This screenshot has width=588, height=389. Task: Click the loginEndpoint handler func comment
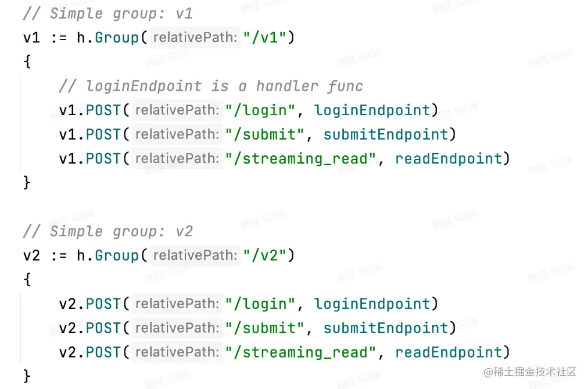[x=211, y=86]
